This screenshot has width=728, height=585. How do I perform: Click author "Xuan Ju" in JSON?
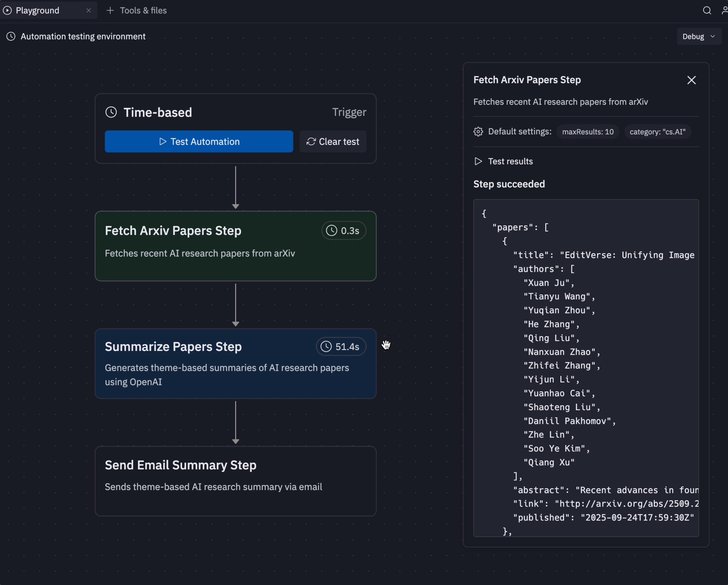tap(549, 283)
